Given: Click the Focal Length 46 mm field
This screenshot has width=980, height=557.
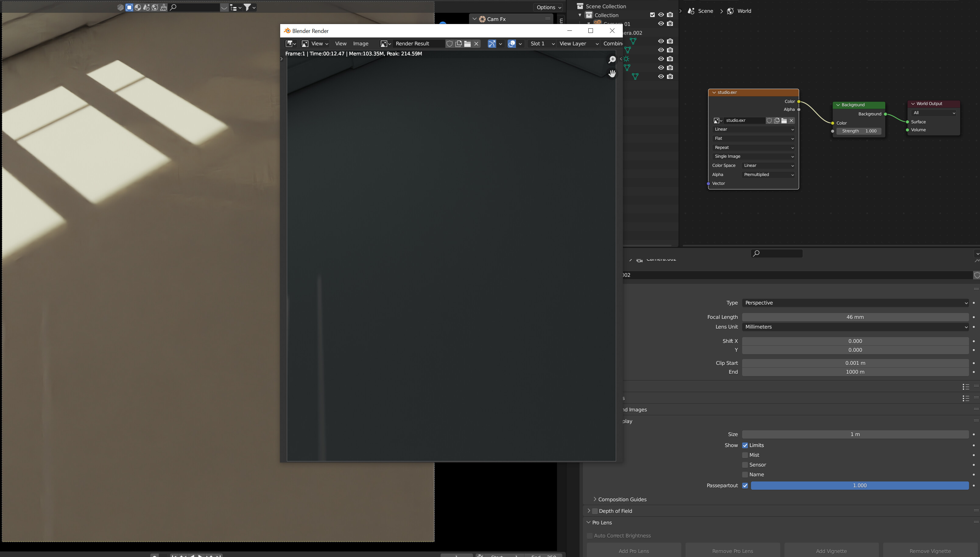Looking at the screenshot, I should pyautogui.click(x=855, y=317).
